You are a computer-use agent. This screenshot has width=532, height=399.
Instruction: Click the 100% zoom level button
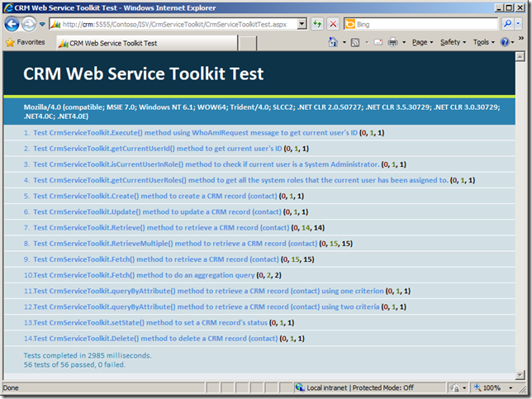tap(487, 387)
